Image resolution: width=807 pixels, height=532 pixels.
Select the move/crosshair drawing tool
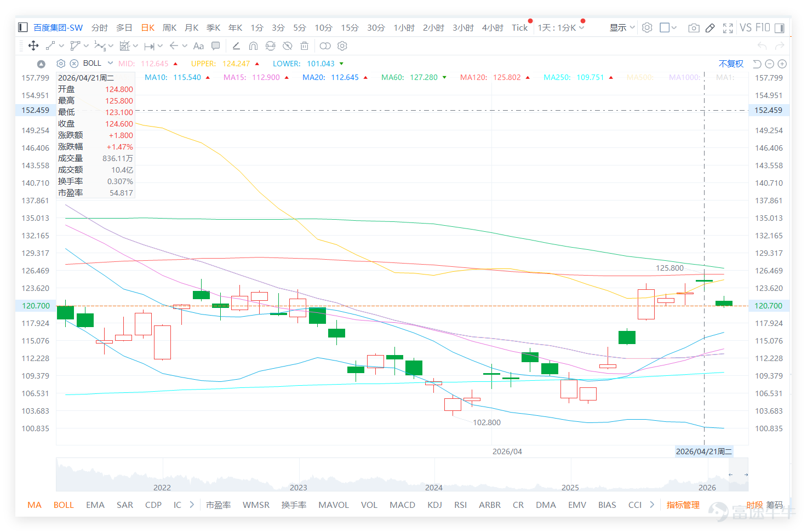pos(33,46)
